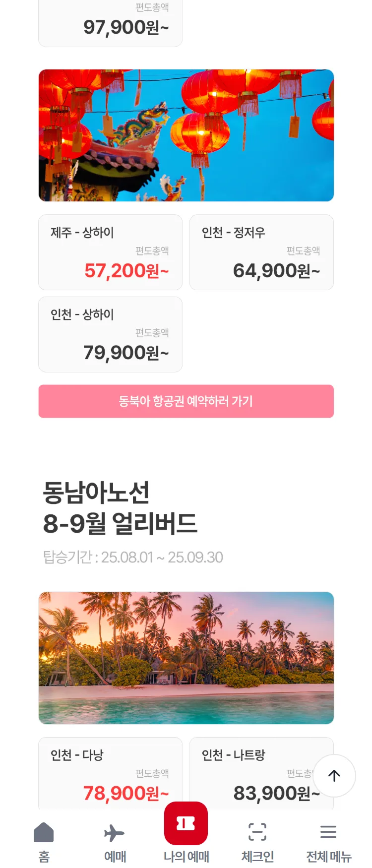Select the 체크인 tab label
Image resolution: width=372 pixels, height=868 pixels.
257,857
